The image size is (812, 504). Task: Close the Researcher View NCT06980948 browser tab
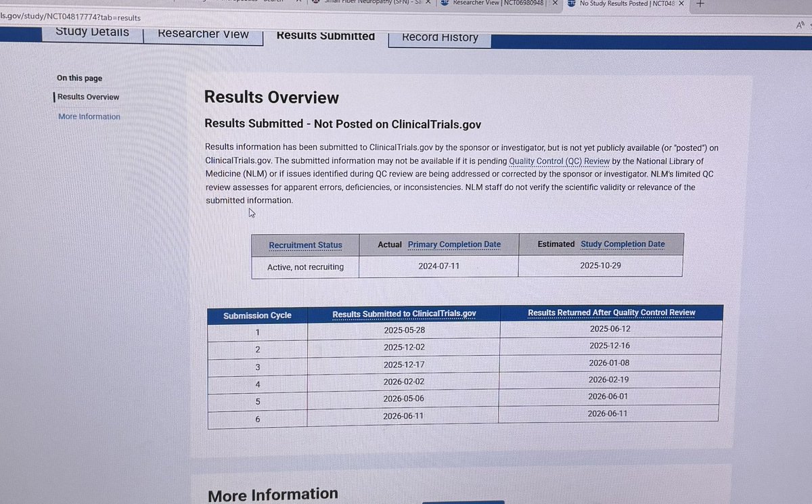[x=554, y=3]
